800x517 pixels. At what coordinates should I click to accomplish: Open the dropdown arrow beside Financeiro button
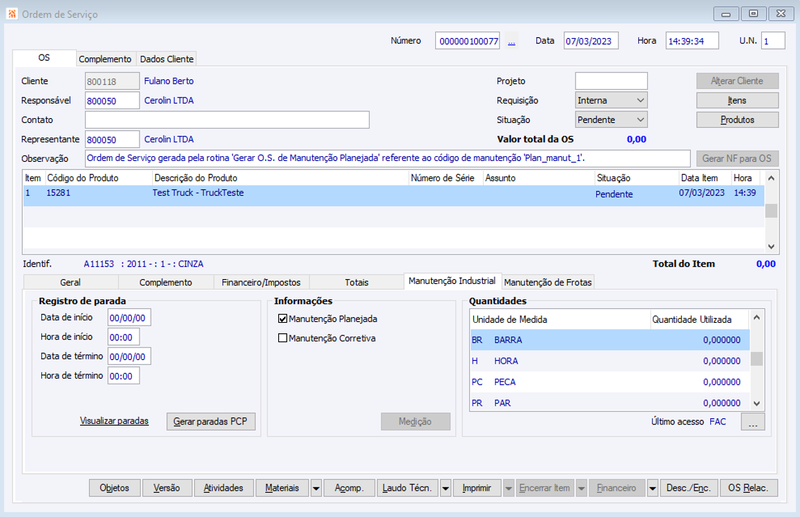pyautogui.click(x=653, y=488)
